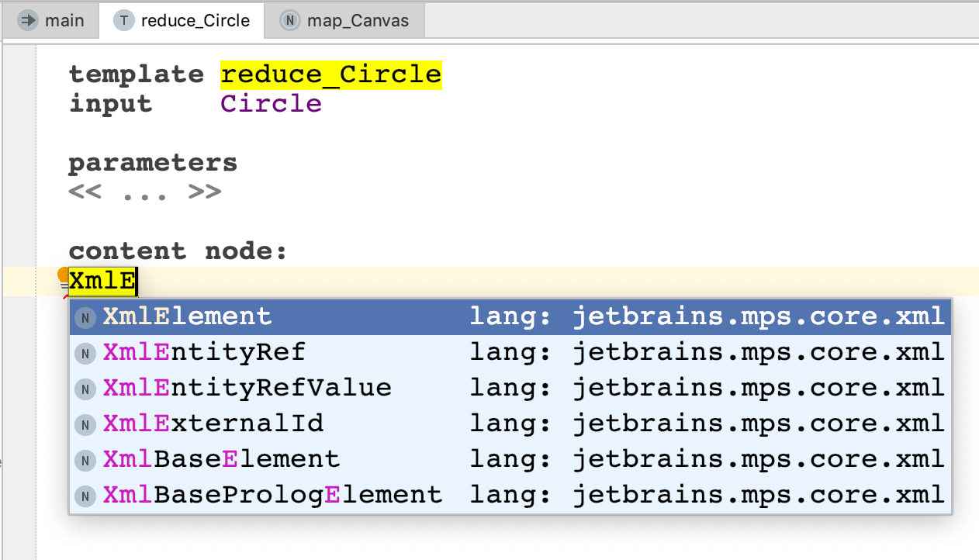Expand the collapsed << ... >> parameters
979x560 pixels.
click(144, 192)
